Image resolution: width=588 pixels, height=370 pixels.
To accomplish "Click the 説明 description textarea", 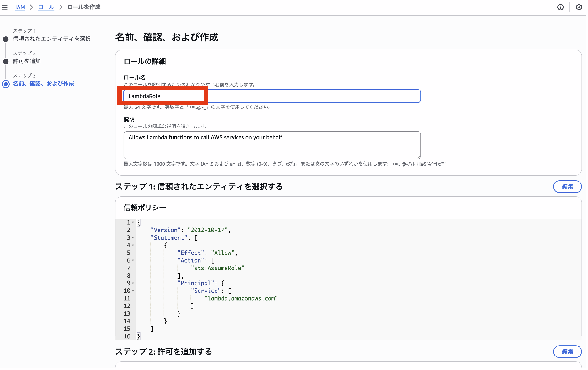I will click(x=272, y=145).
